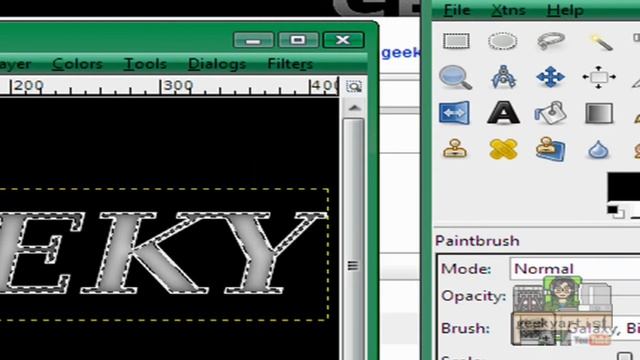This screenshot has height=360, width=640.
Task: Open the foreground color swatch
Action: tap(623, 187)
